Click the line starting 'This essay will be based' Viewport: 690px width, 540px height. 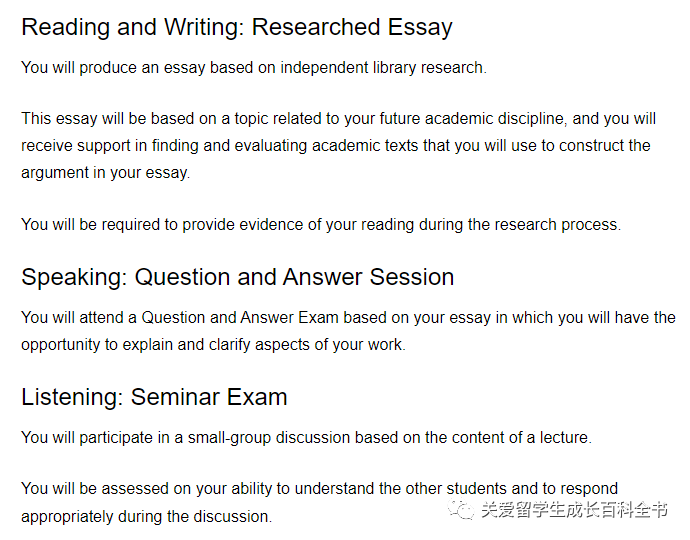click(338, 119)
